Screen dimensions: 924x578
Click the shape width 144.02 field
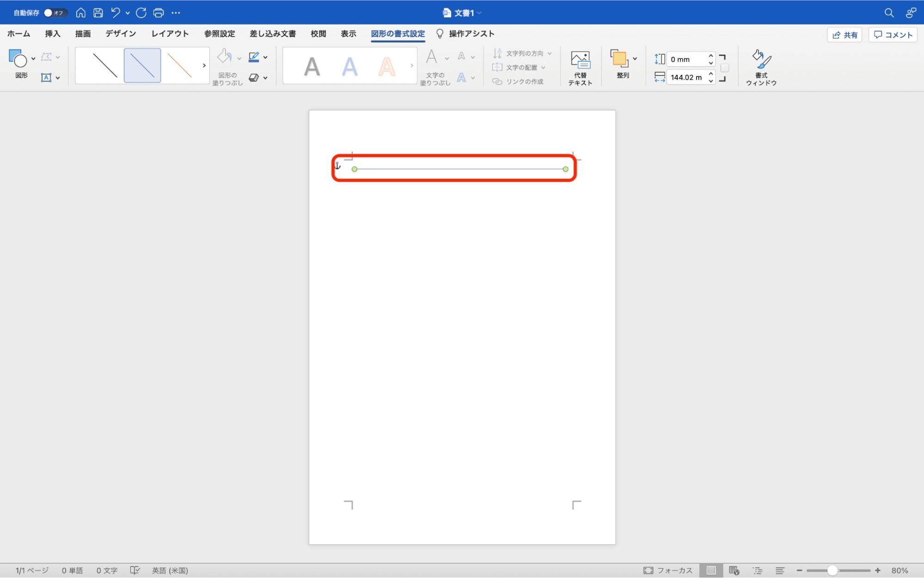pyautogui.click(x=686, y=77)
